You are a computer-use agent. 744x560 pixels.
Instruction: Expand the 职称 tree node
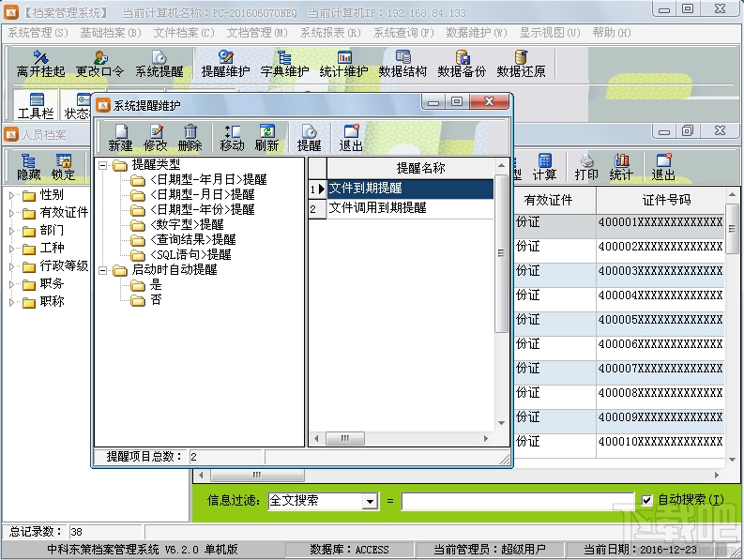[x=12, y=302]
